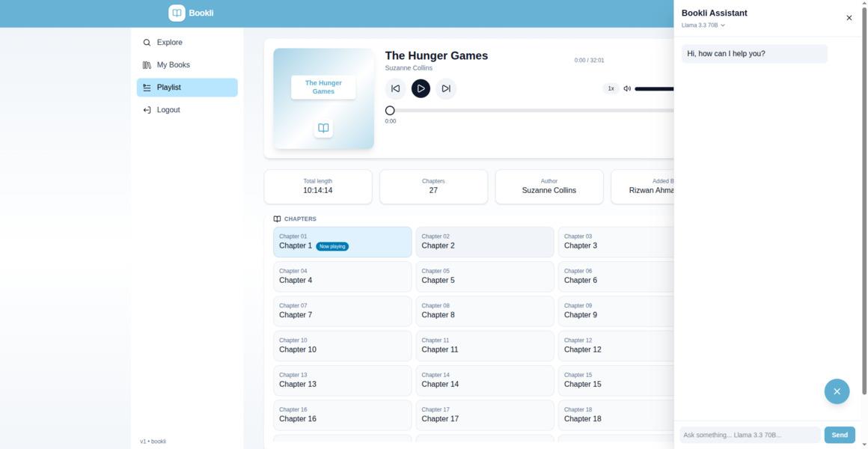Dismiss chat using the round floating button
The image size is (868, 449).
click(837, 391)
